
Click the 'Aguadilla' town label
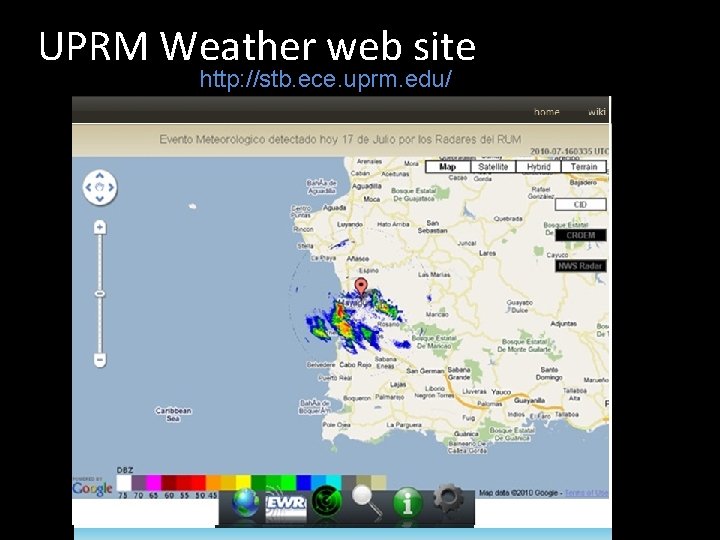pyautogui.click(x=366, y=186)
